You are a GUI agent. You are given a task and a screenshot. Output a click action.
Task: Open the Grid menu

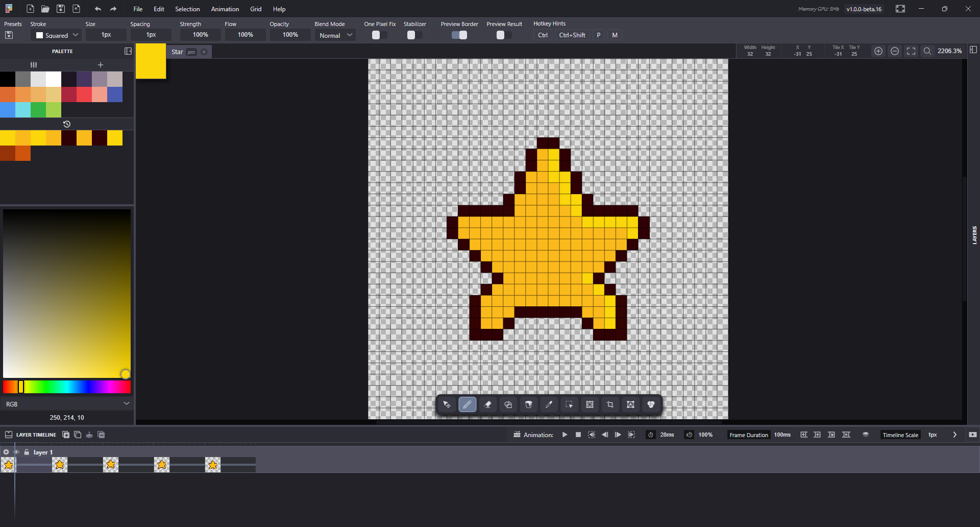point(256,9)
